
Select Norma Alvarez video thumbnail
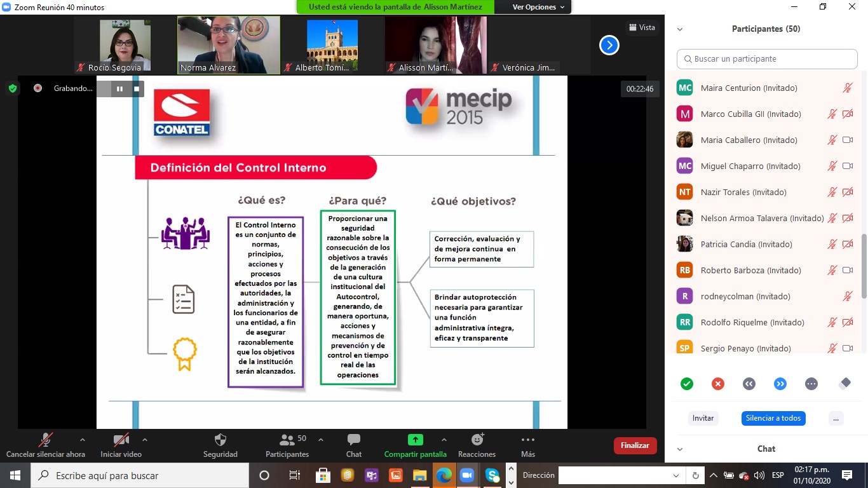229,45
